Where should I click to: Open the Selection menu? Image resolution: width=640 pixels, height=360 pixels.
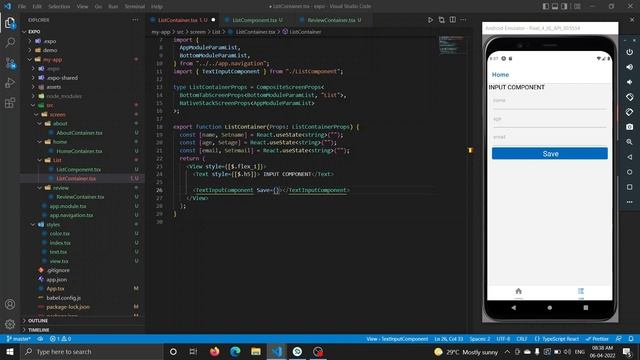click(59, 7)
